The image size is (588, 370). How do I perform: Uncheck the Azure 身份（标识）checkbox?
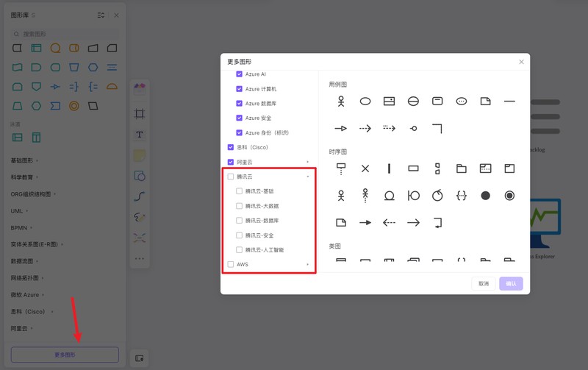[x=240, y=132]
